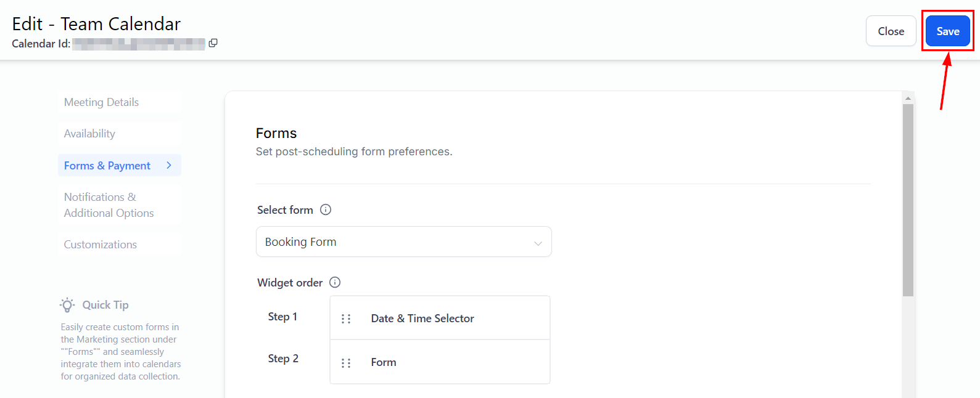Screen dimensions: 980x398
Task: Switch to the Availability section
Action: point(90,134)
